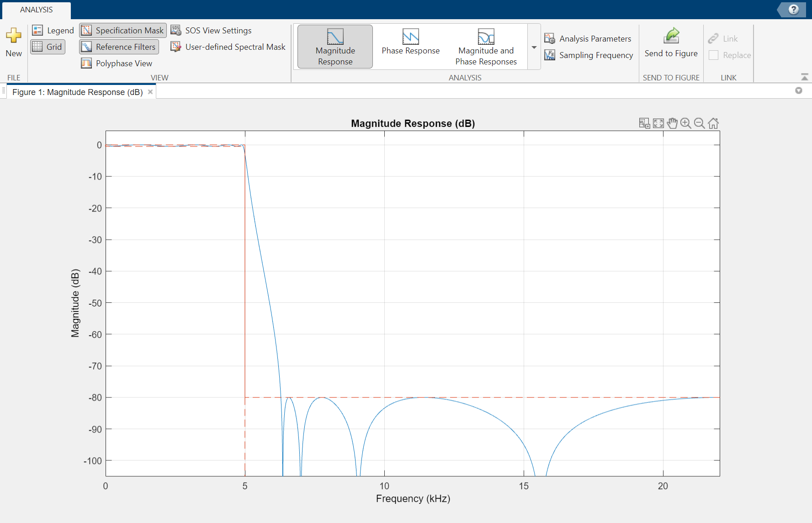This screenshot has height=523, width=812.
Task: Check the Replace checkbox
Action: tap(713, 55)
